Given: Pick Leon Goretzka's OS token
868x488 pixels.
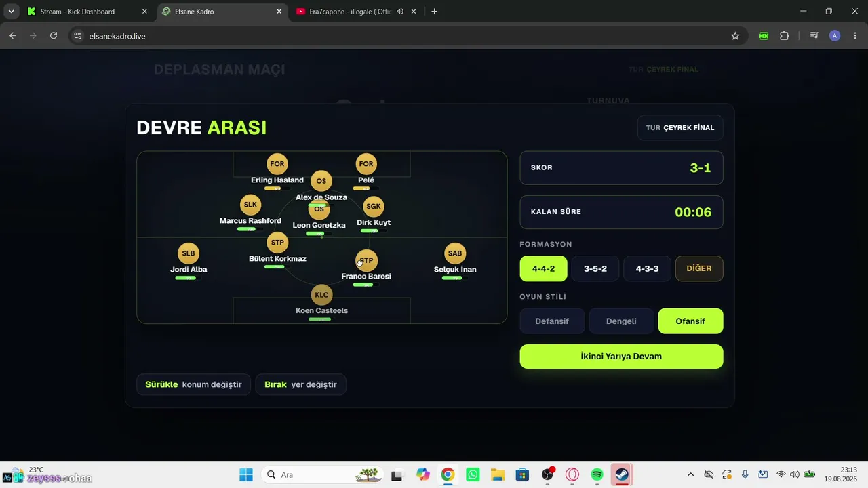Looking at the screenshot, I should point(319,209).
